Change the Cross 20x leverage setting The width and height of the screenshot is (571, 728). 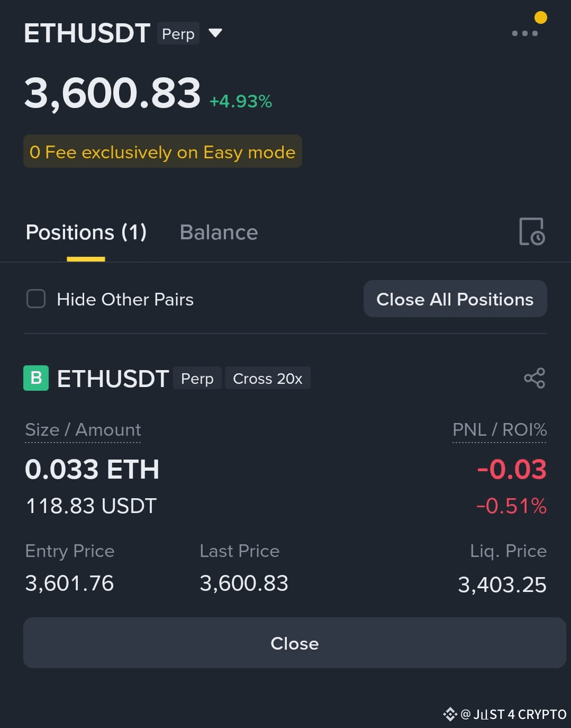click(268, 379)
